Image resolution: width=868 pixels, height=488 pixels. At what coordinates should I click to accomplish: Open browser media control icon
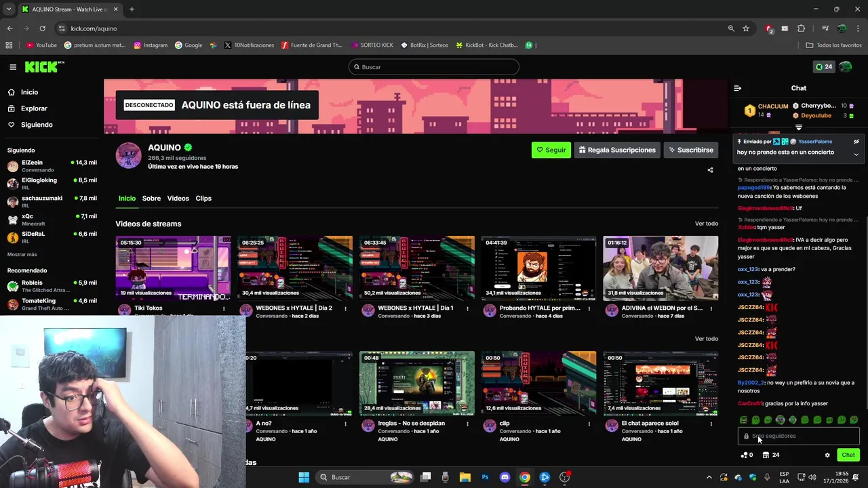pyautogui.click(x=825, y=28)
